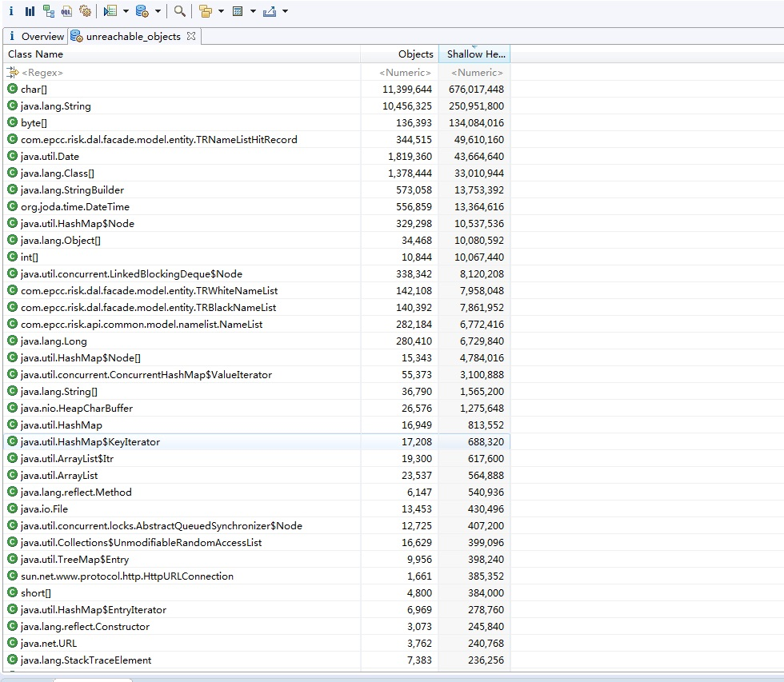Select the ConcurrentHashMap$ValueIterator row
Screen dimensions: 784x682
(x=257, y=375)
